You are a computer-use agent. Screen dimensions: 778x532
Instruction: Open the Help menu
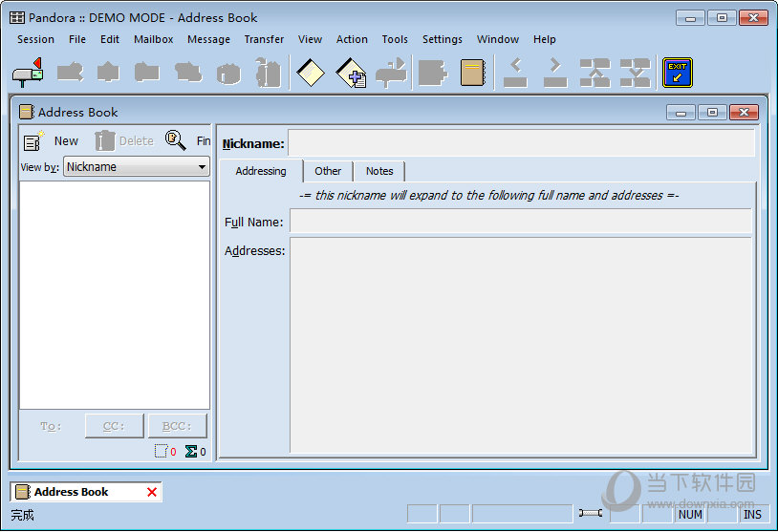click(x=544, y=39)
